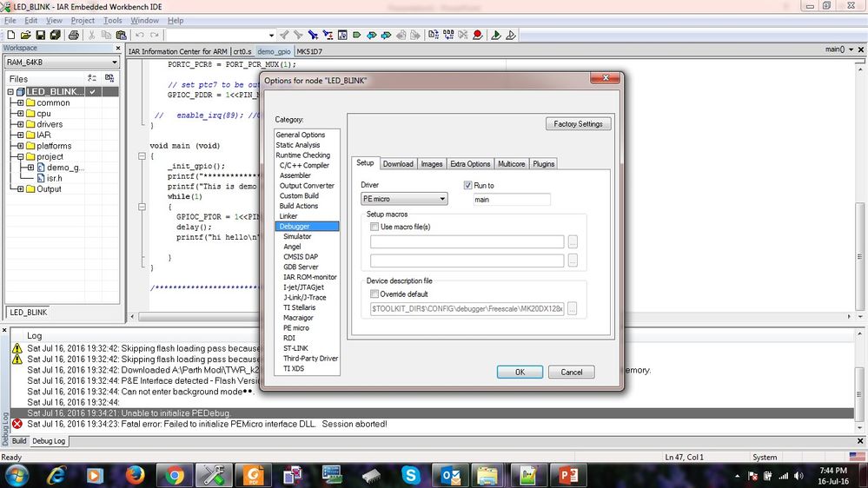Screen dimensions: 868x488
Task: Enable Use macro file(s) checkbox
Action: coord(374,227)
